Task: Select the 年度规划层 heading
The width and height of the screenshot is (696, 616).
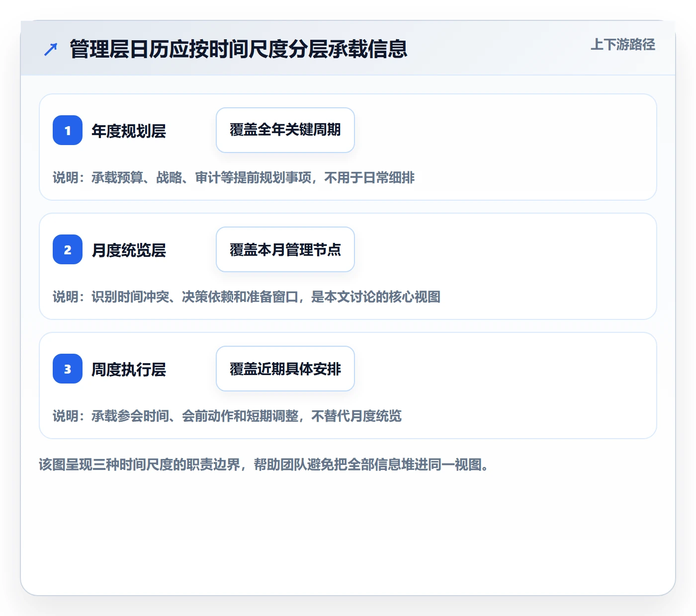Action: (129, 131)
